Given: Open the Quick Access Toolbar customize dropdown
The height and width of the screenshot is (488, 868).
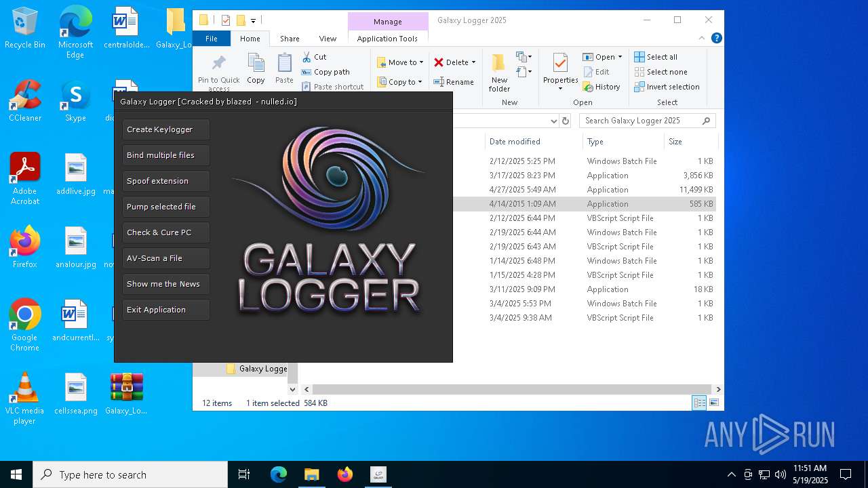Looking at the screenshot, I should [254, 20].
